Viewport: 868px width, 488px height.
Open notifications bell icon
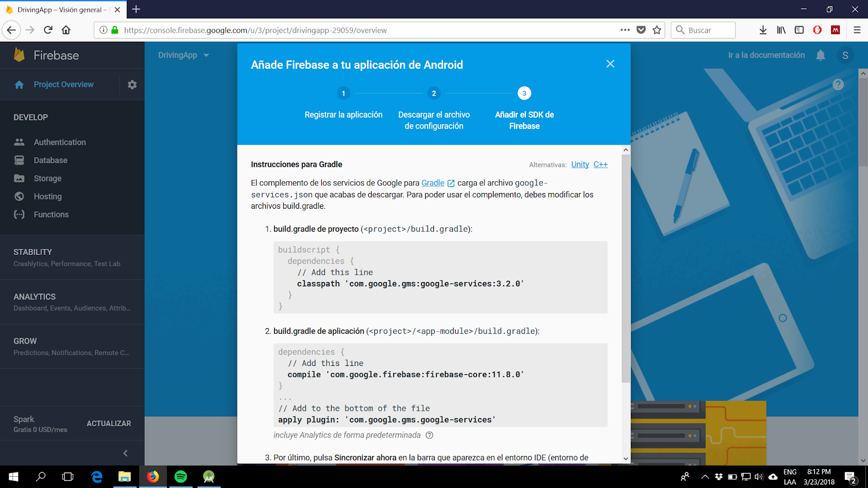(821, 55)
